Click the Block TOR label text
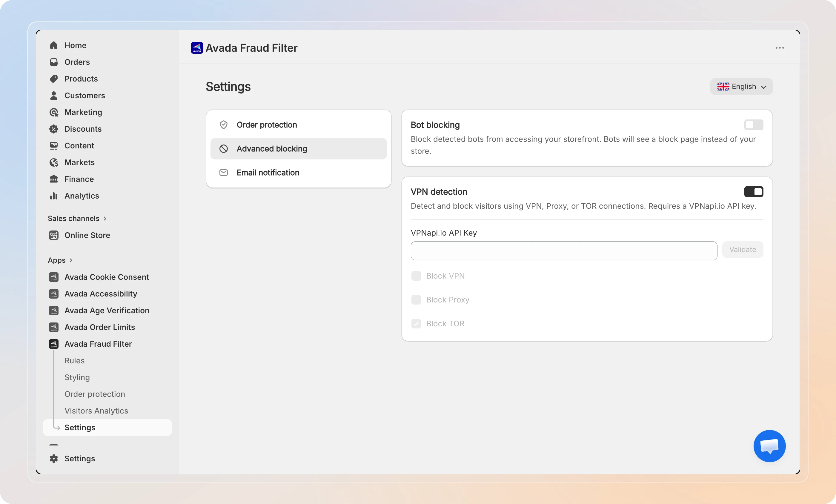The height and width of the screenshot is (504, 836). pyautogui.click(x=445, y=324)
